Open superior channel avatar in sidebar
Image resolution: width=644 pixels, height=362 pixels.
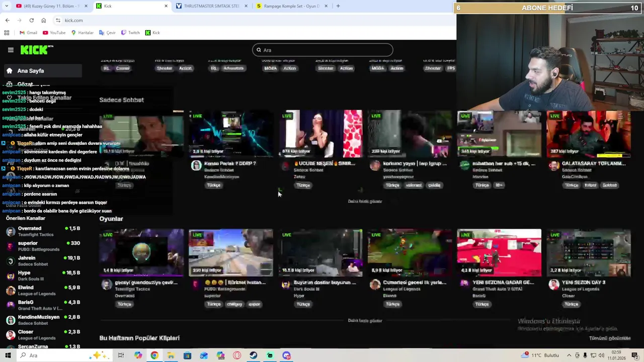coord(10,246)
